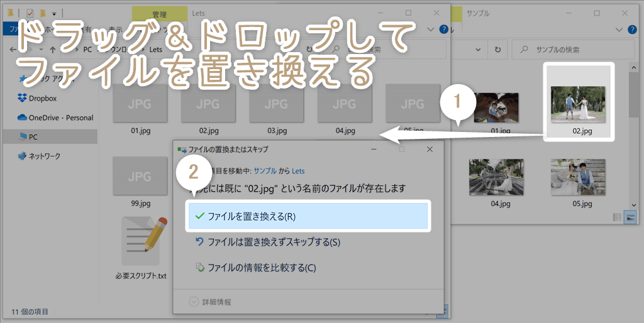
Task: Click the refresh button in サンプル window
Action: tap(498, 50)
